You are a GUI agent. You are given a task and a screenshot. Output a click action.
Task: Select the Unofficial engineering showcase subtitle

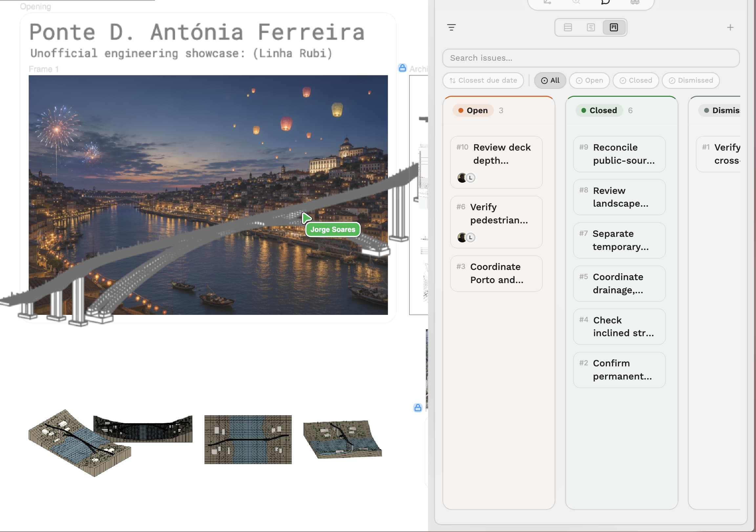[x=181, y=53]
